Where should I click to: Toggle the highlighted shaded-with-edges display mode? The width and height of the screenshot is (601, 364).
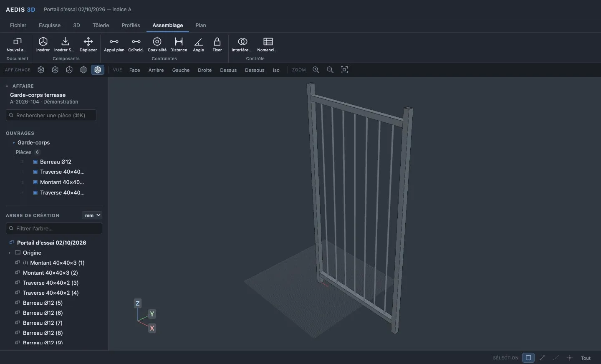(98, 70)
